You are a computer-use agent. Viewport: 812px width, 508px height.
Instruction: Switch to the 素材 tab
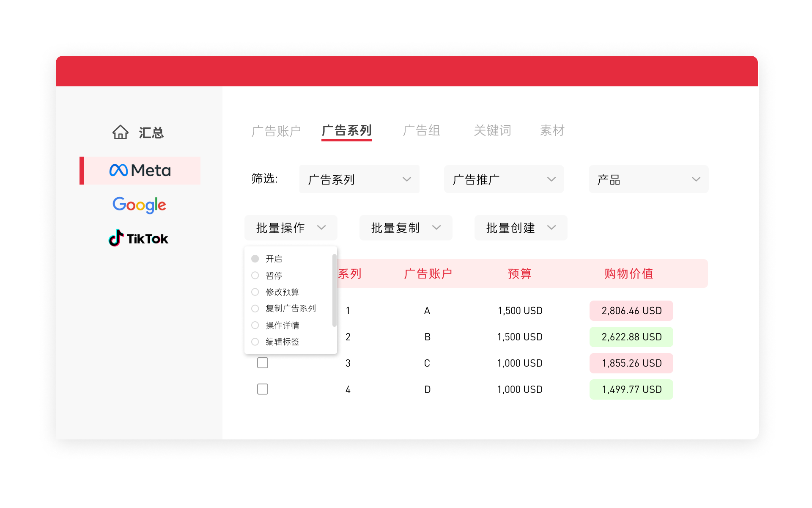552,130
